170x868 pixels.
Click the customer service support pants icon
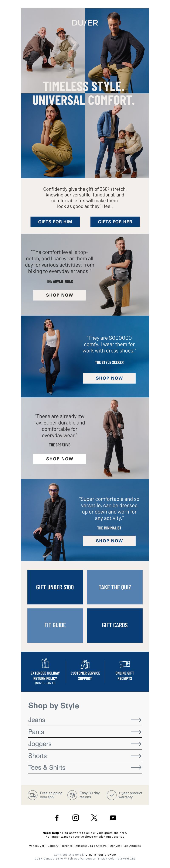tap(85, 664)
